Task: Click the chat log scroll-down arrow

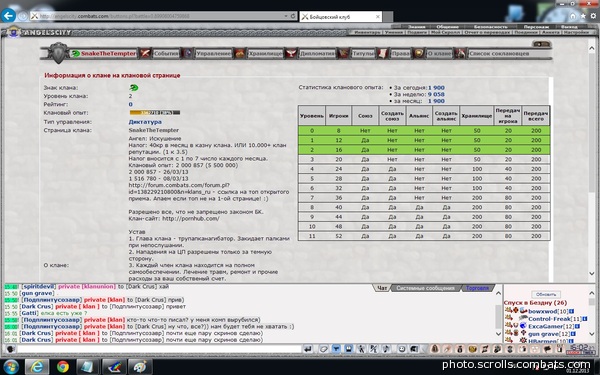Action: click(x=498, y=334)
